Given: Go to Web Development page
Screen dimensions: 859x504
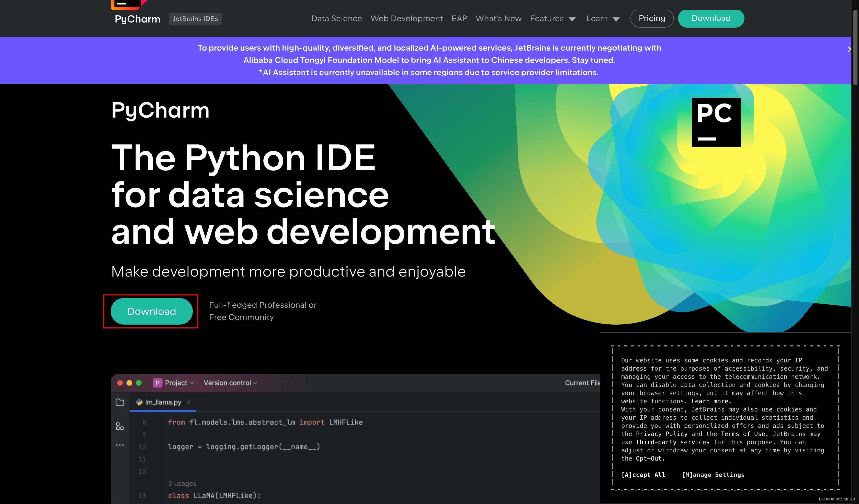Looking at the screenshot, I should coord(406,18).
